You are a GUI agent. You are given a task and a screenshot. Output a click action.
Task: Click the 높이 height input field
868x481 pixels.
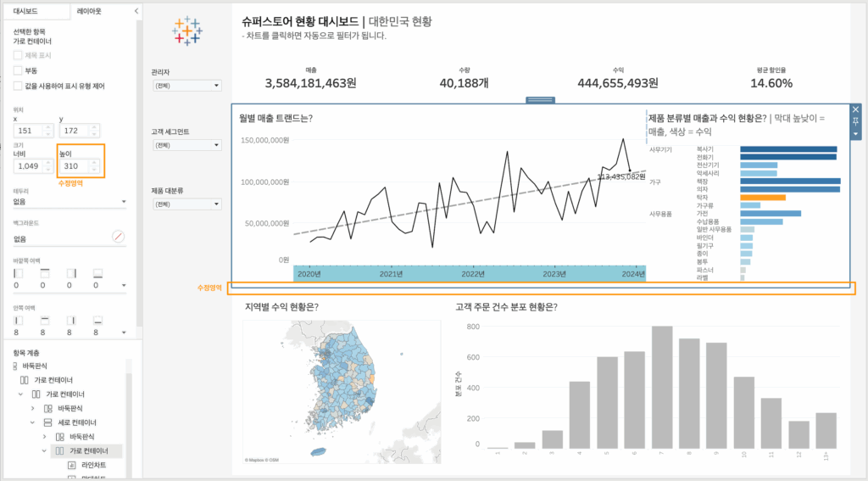point(75,165)
